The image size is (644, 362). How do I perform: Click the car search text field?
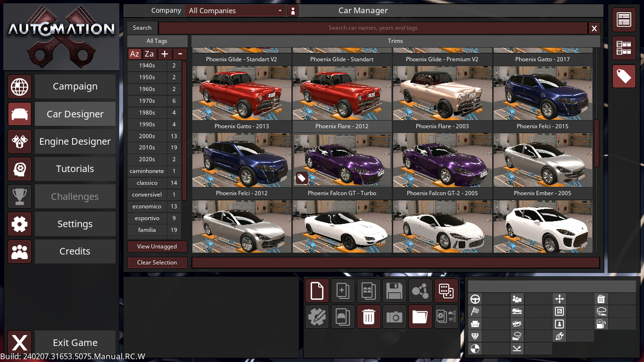coord(373,28)
